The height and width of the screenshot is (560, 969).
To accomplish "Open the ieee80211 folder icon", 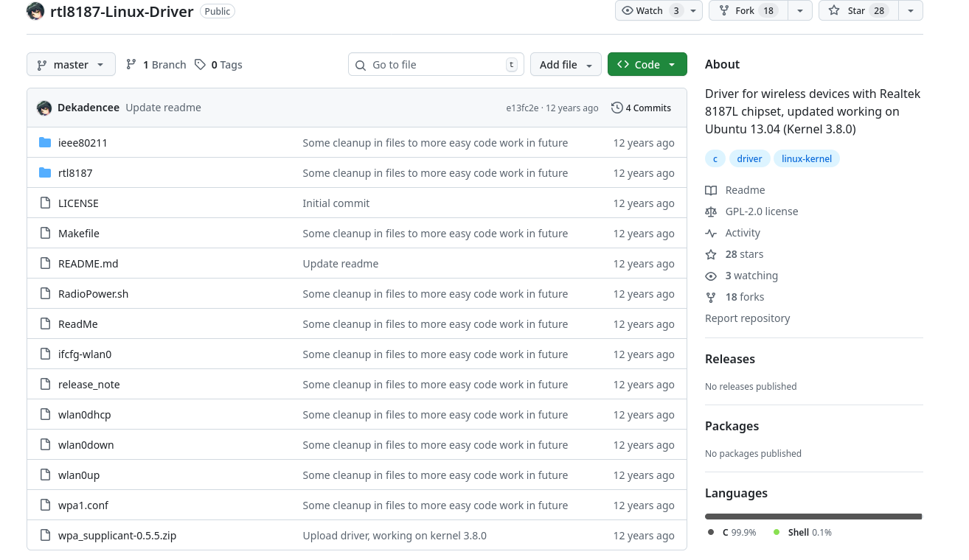I will 45,143.
